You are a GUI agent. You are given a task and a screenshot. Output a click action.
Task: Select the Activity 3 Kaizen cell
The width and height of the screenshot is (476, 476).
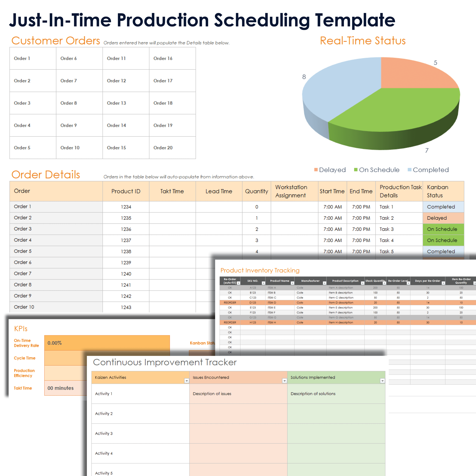140,433
